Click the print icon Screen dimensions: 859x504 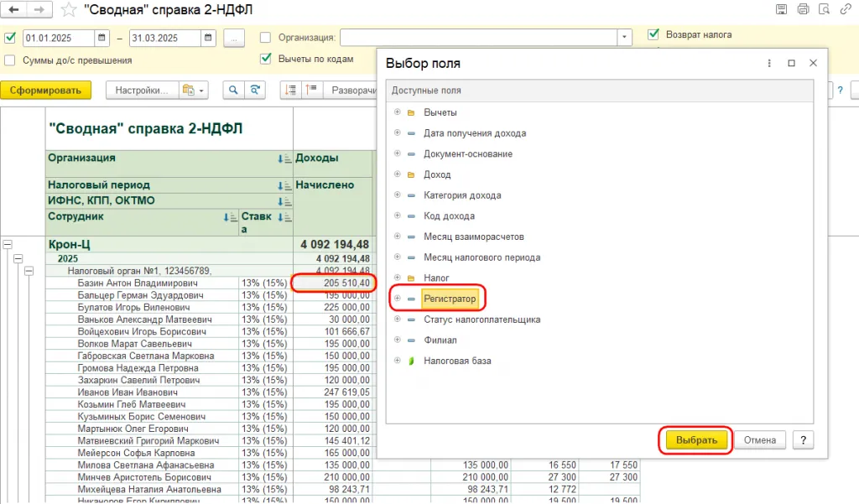(803, 10)
